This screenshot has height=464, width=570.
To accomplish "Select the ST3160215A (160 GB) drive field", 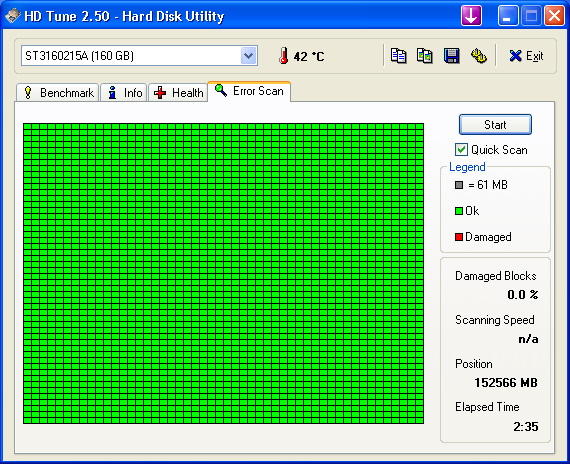I will pos(139,56).
